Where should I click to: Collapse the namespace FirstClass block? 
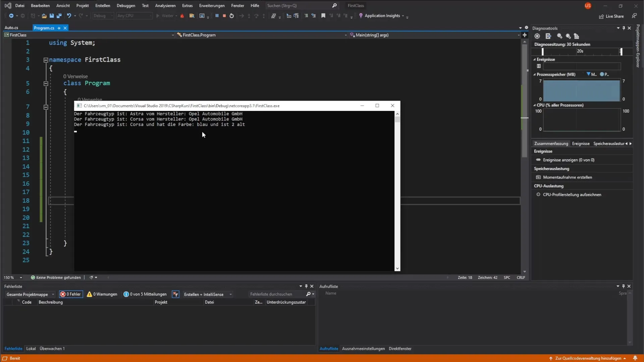[x=46, y=60]
